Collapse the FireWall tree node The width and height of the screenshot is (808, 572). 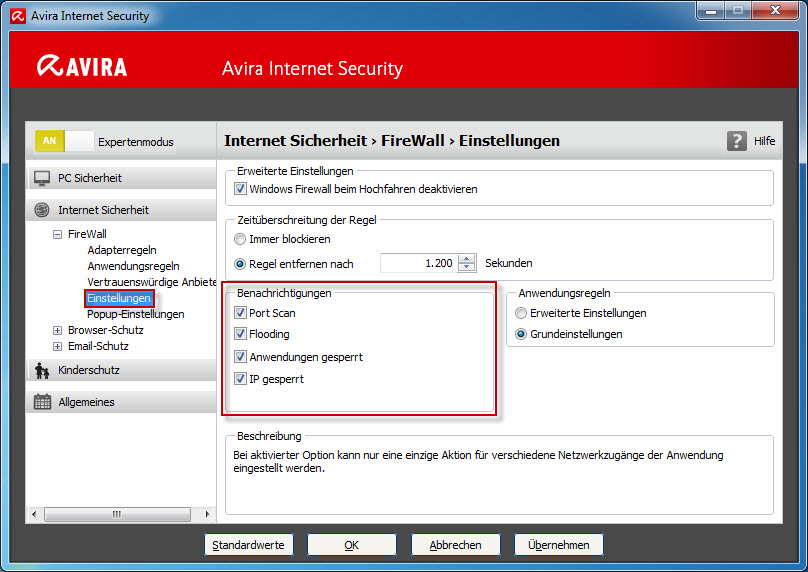point(57,234)
